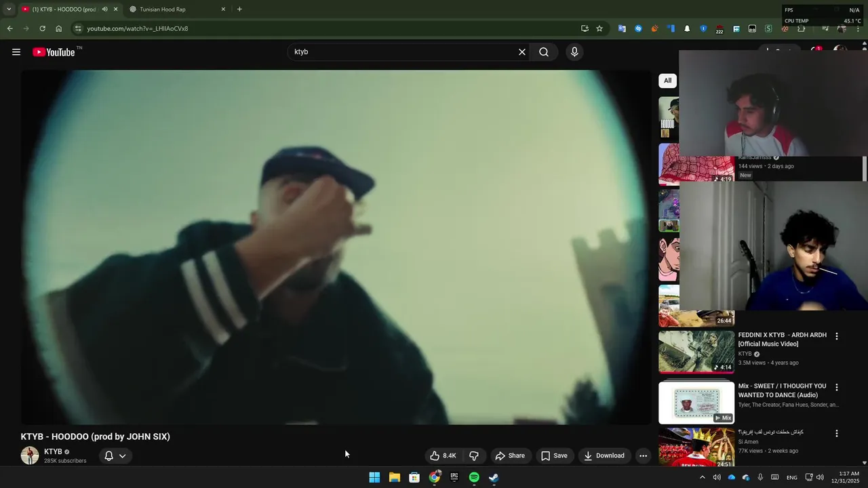Toggle the KTYB notification bell
This screenshot has width=868, height=488.
[x=108, y=455]
